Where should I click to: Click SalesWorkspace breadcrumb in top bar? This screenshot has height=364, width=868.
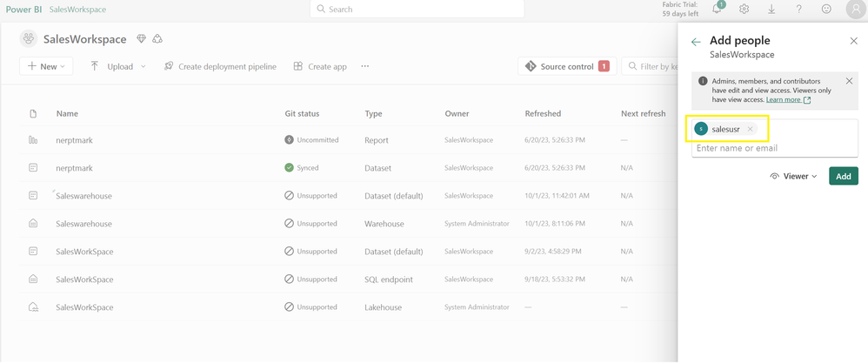pyautogui.click(x=77, y=10)
